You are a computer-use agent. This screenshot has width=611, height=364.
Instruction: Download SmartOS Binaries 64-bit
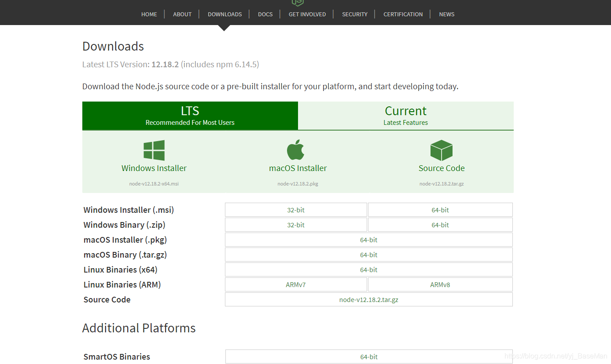tap(369, 357)
